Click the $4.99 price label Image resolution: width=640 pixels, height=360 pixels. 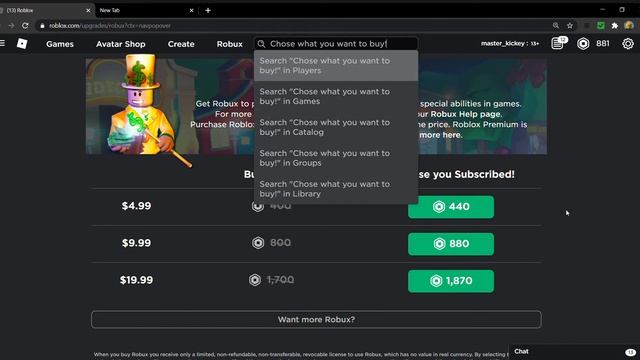136,206
